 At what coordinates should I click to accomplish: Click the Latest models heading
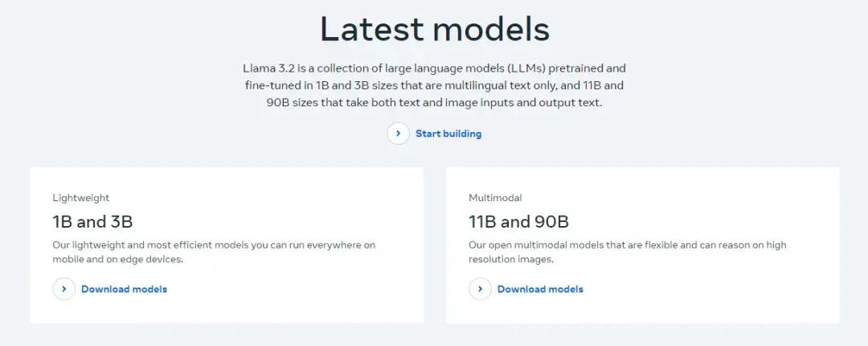[434, 29]
